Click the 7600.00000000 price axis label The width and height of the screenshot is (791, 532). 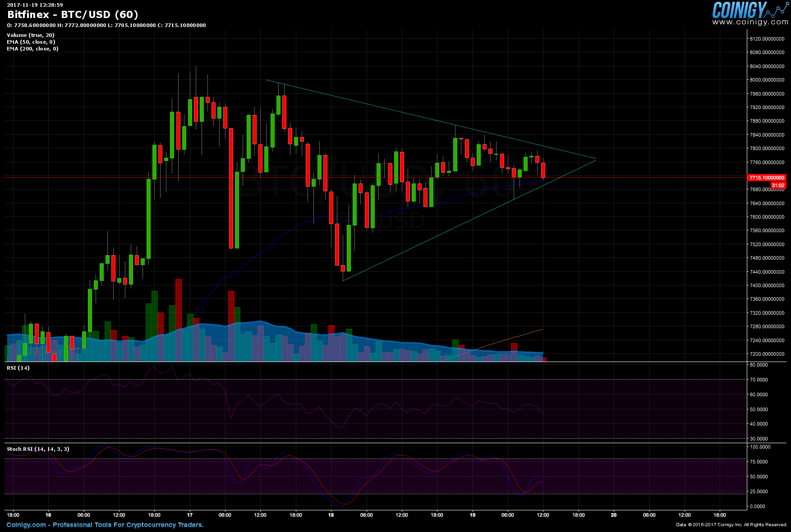pos(767,217)
